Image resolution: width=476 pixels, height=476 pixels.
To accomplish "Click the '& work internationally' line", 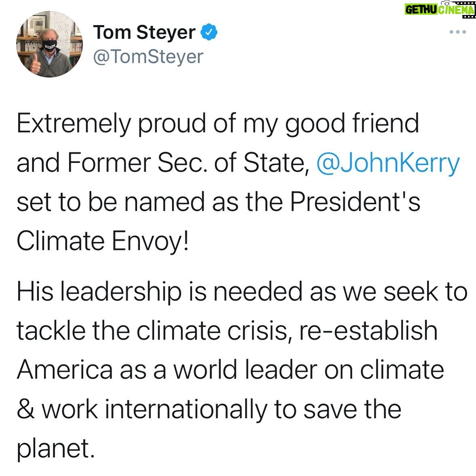I will [x=209, y=410].
